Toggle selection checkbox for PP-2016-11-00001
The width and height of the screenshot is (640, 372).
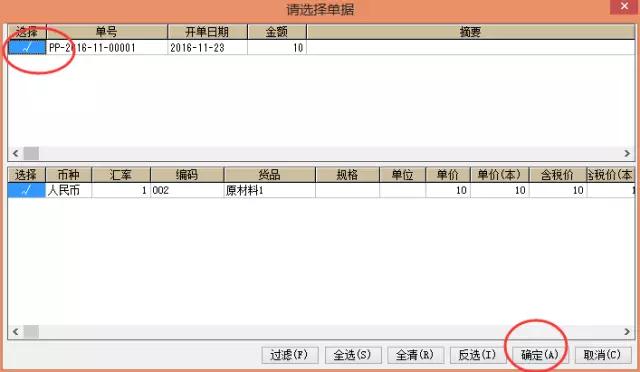[x=27, y=47]
